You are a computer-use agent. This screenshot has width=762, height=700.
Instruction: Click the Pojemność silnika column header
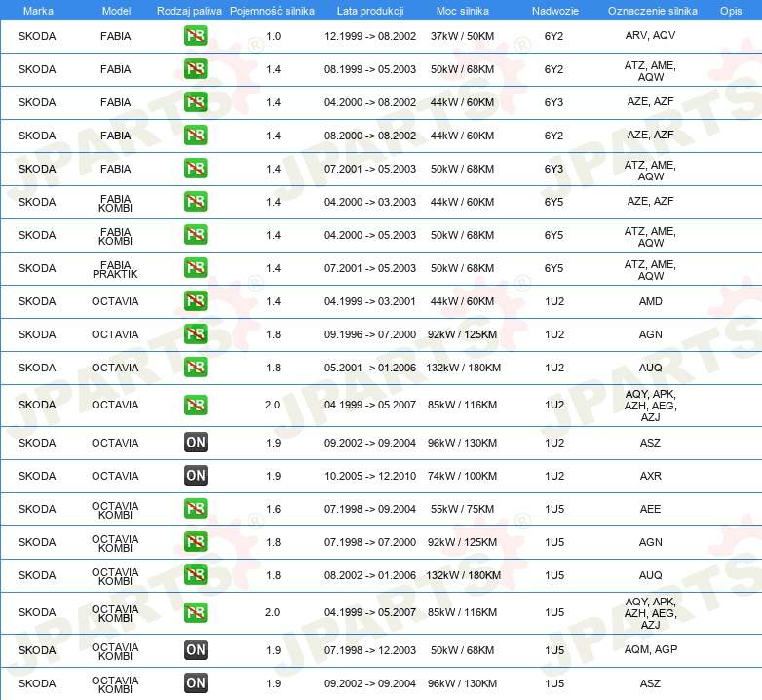tap(272, 11)
